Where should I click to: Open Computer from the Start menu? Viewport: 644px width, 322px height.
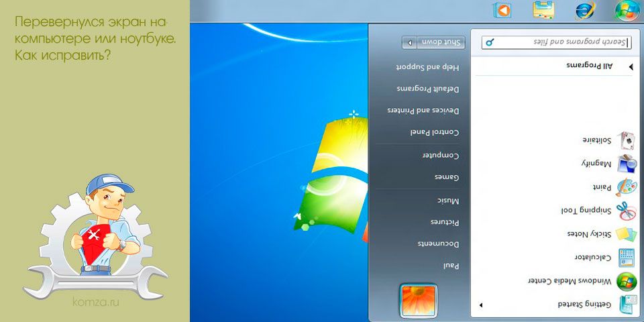(441, 155)
